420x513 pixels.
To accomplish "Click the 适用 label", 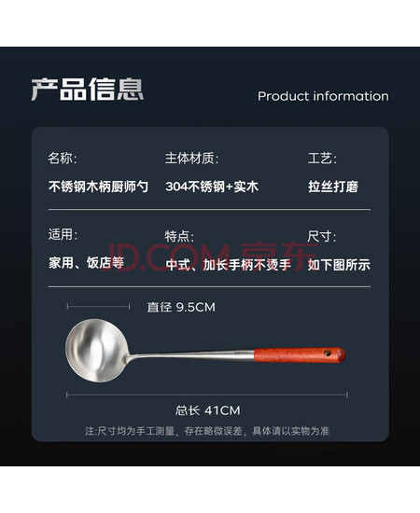I will (63, 234).
